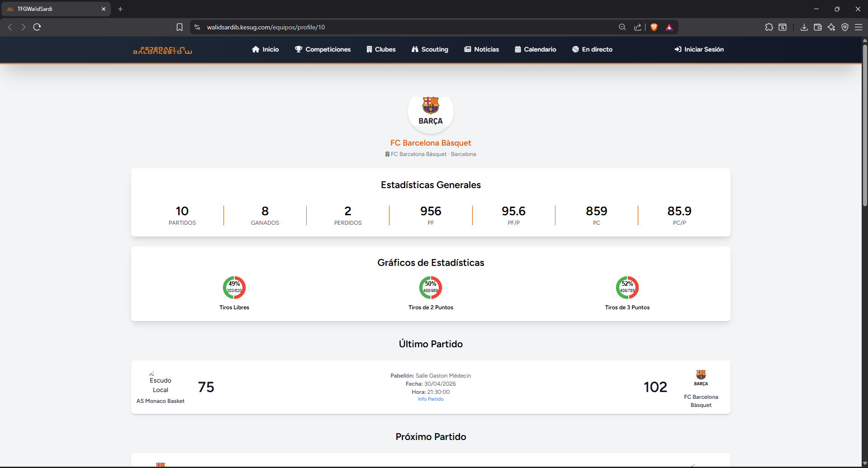
Task: Open the FC Barcelona Bàsquet crest
Action: 430,111
